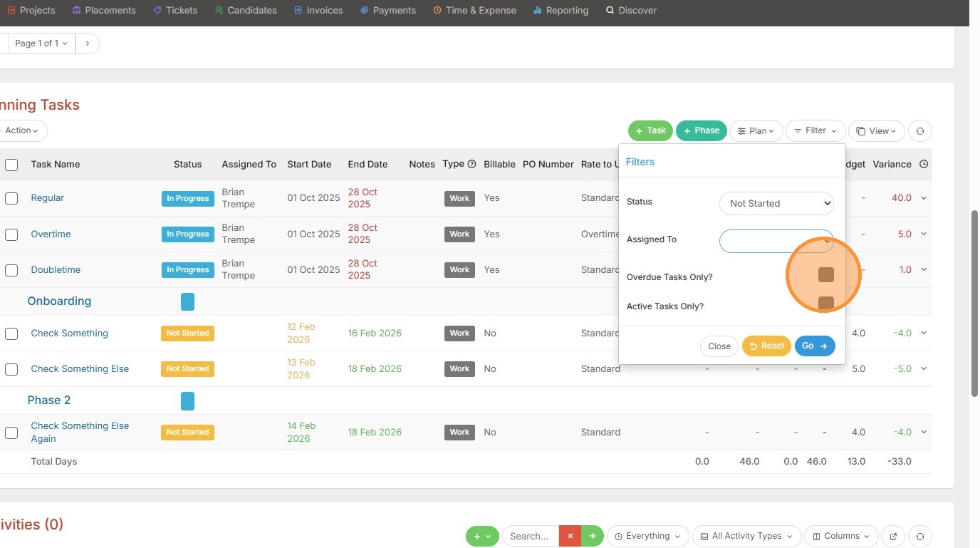The height and width of the screenshot is (548, 980).
Task: Tick the Check Something Else checkbox
Action: [x=11, y=369]
